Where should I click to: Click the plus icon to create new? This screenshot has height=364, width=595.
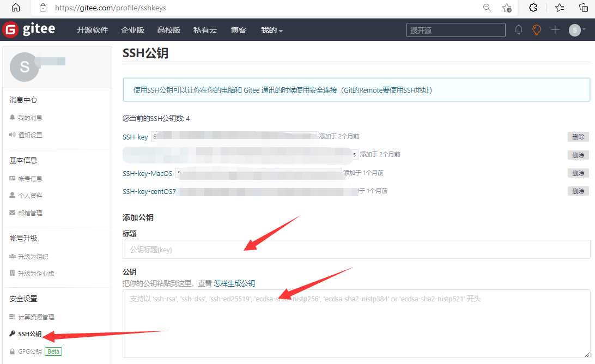[x=554, y=30]
